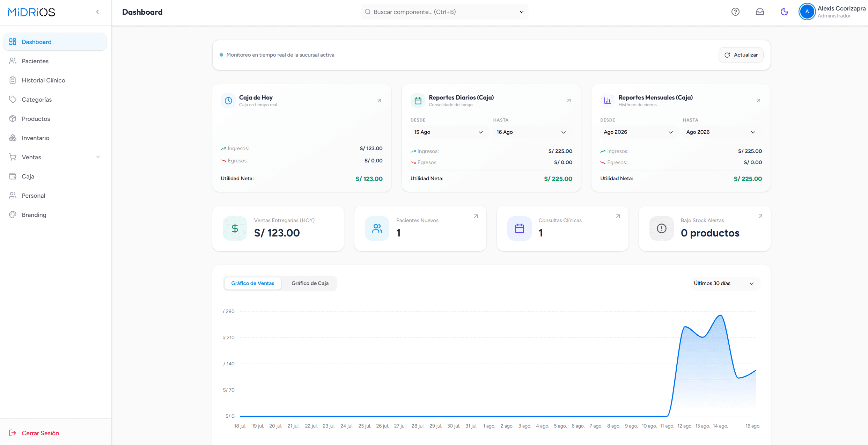Click the Caja de Hoy title
Viewport: 868px width, 445px height.
click(256, 97)
